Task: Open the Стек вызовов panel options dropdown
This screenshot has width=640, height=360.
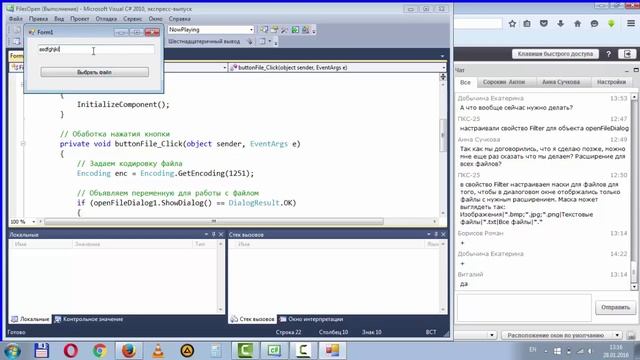Action: (x=429, y=234)
